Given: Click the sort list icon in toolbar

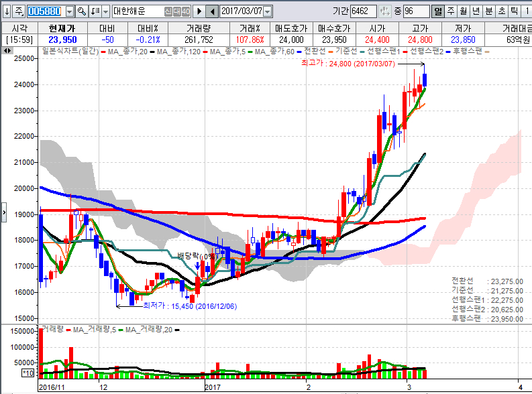Looking at the screenshot, I should 95,11.
